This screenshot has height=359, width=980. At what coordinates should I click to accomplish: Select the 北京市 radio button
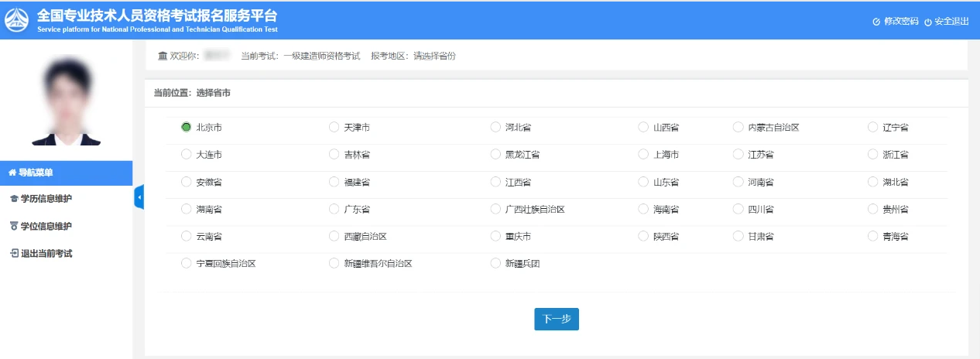[186, 127]
